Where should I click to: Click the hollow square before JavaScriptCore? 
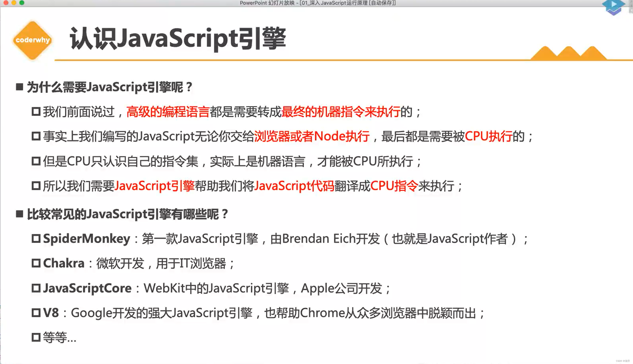click(36, 288)
